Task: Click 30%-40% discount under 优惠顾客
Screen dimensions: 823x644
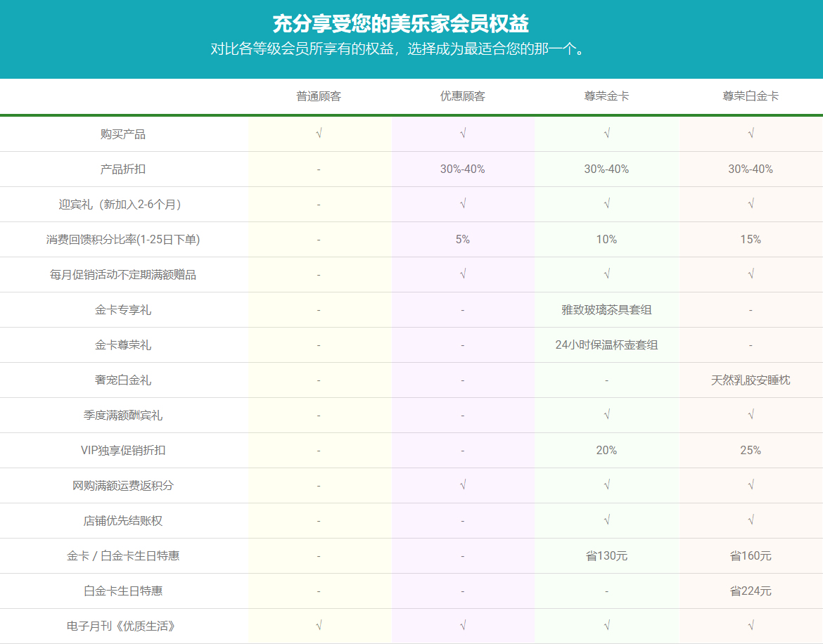Action: pos(462,169)
